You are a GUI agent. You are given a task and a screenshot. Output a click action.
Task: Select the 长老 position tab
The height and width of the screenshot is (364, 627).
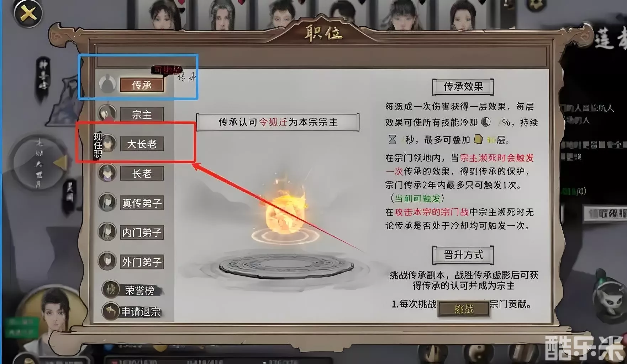click(142, 173)
